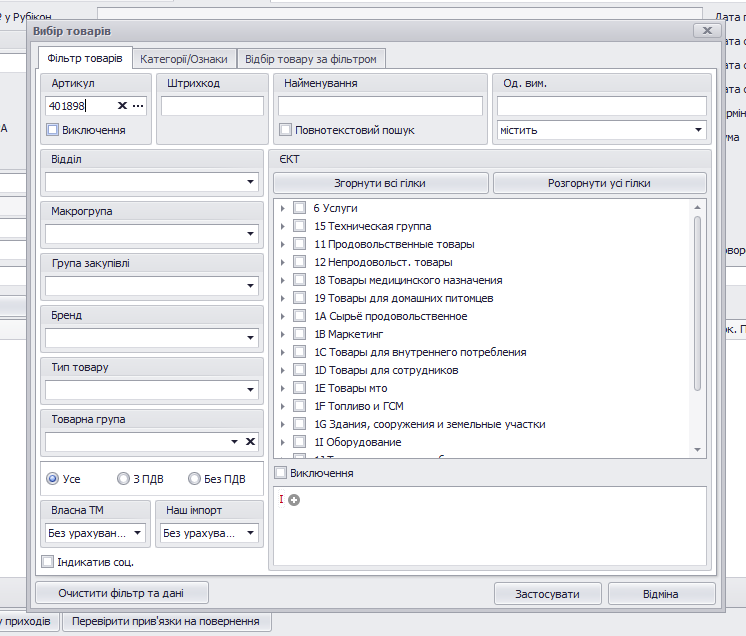Open the Відбір товару за фільтром tab
The image size is (746, 636).
311,59
